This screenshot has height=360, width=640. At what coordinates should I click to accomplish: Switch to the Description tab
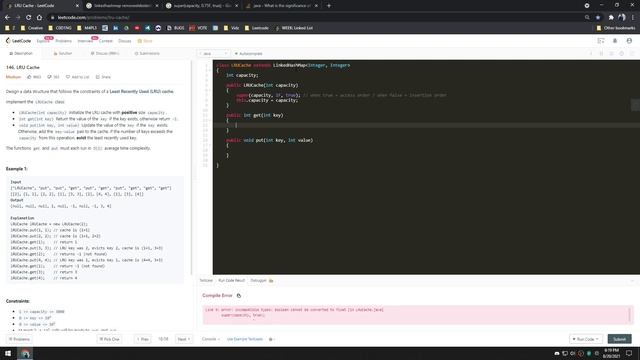click(21, 53)
